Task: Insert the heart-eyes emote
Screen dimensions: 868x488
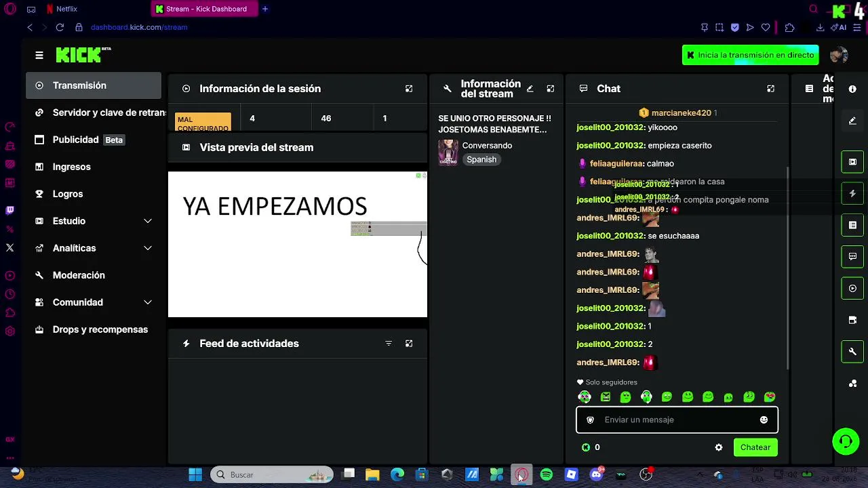Action: click(770, 397)
